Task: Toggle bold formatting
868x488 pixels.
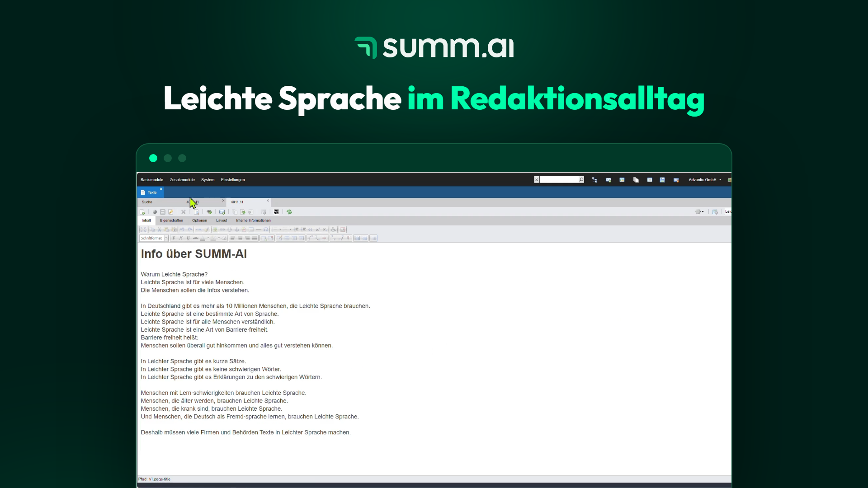Action: click(174, 238)
